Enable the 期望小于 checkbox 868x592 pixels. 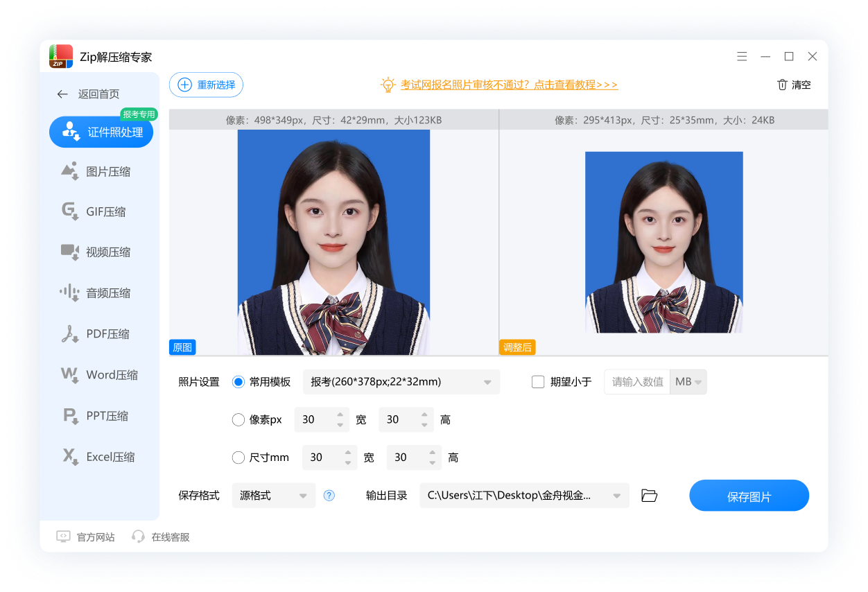pos(538,382)
